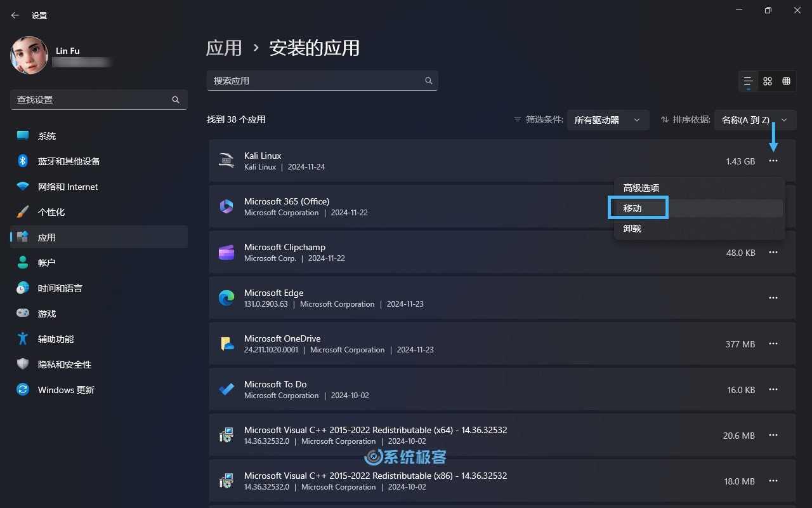The width and height of the screenshot is (812, 508).
Task: Click the Microsoft OneDrive app icon
Action: (x=226, y=344)
